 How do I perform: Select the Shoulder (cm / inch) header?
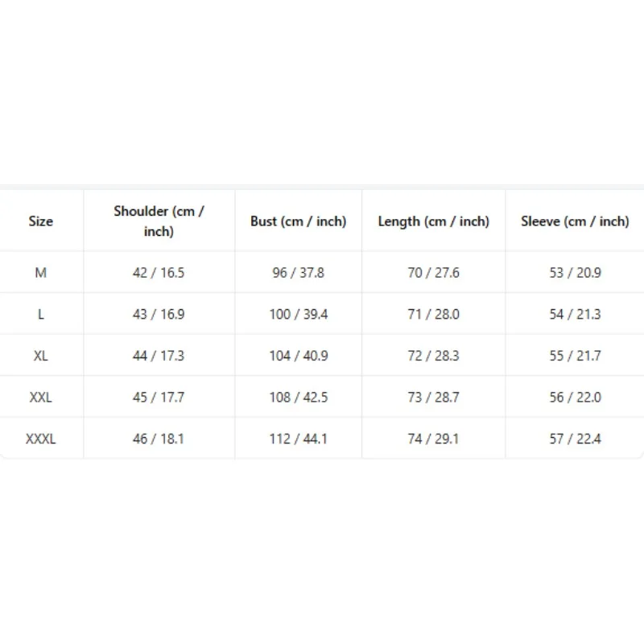(159, 221)
